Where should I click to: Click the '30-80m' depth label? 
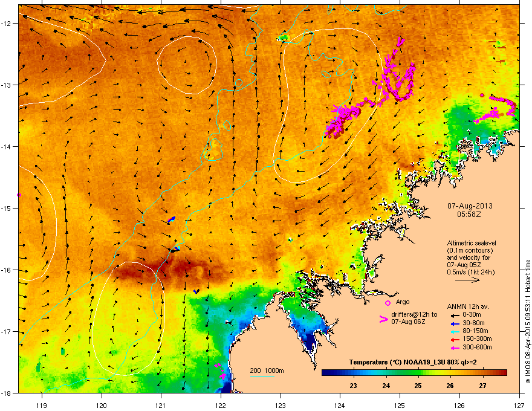(473, 323)
